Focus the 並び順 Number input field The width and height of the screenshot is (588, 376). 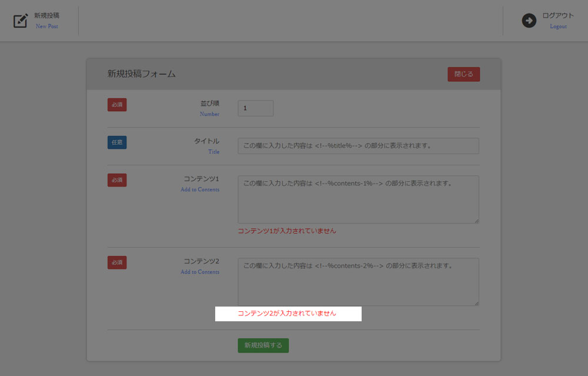(255, 108)
